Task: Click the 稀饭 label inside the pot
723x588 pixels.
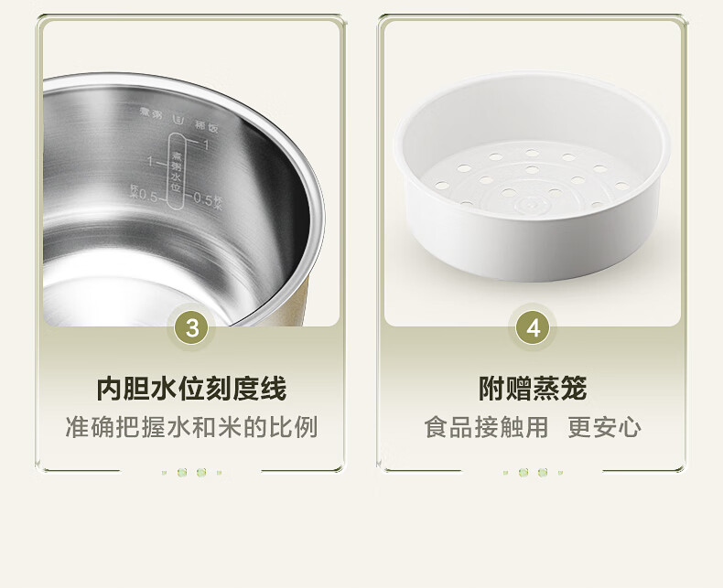Action: tap(206, 126)
